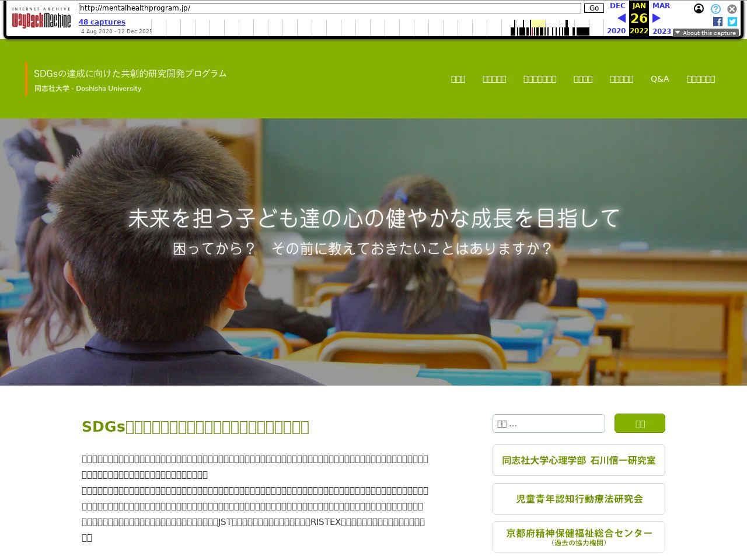Open the 児童青年認知行動療法研究会 banner
The height and width of the screenshot is (560, 747).
coord(579,499)
